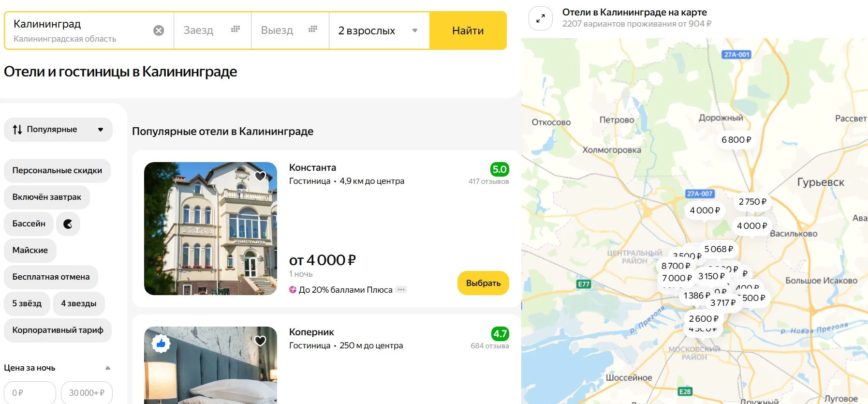Screen dimensions: 868x404
Task: Add Коперник hotel to favorites
Action: point(260,341)
